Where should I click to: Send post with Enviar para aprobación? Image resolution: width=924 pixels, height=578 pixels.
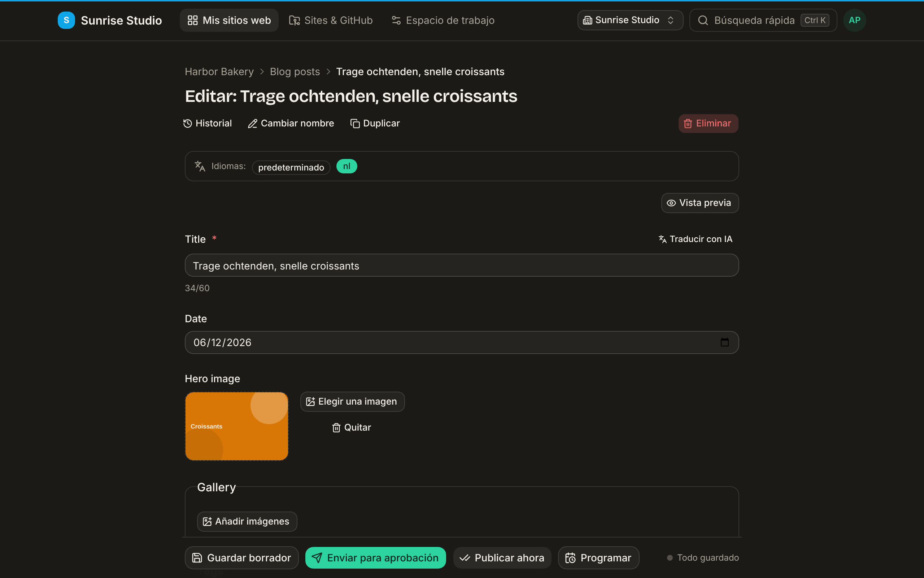[376, 558]
